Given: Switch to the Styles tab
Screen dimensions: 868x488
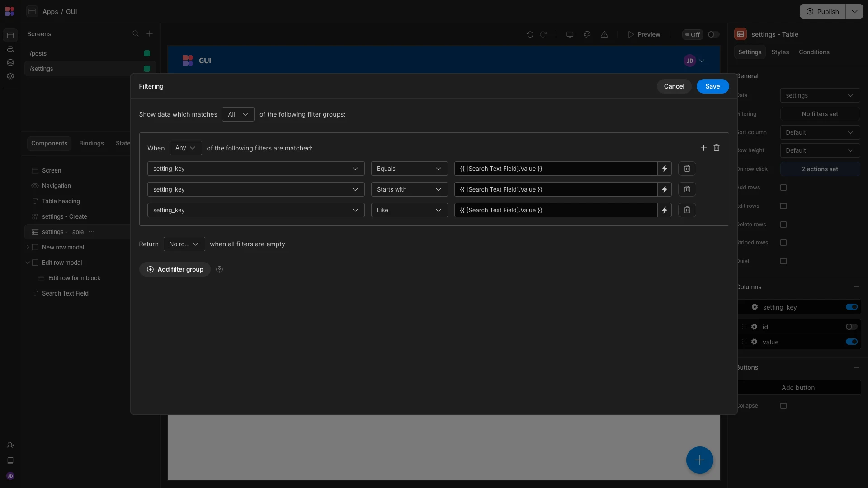Looking at the screenshot, I should click(780, 52).
